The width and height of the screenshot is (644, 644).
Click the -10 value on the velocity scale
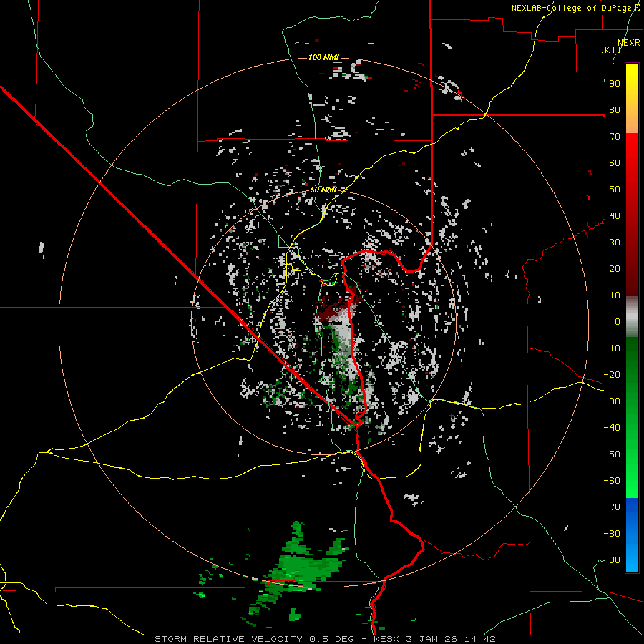(x=612, y=348)
